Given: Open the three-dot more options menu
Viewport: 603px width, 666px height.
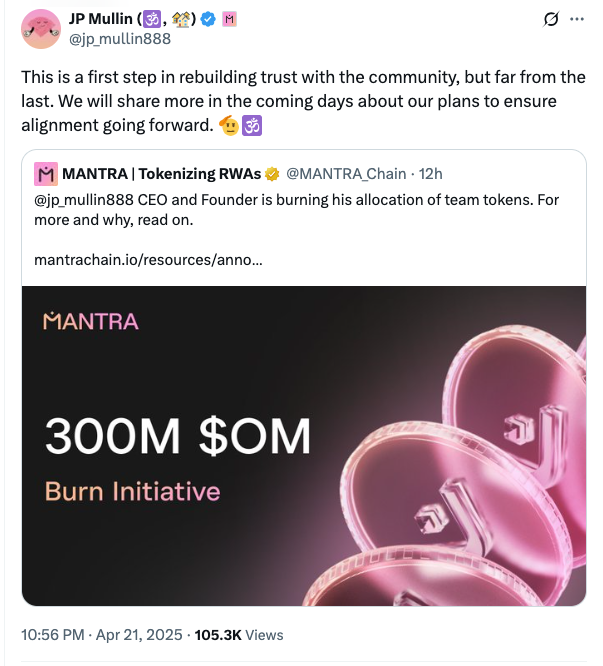Looking at the screenshot, I should [576, 19].
